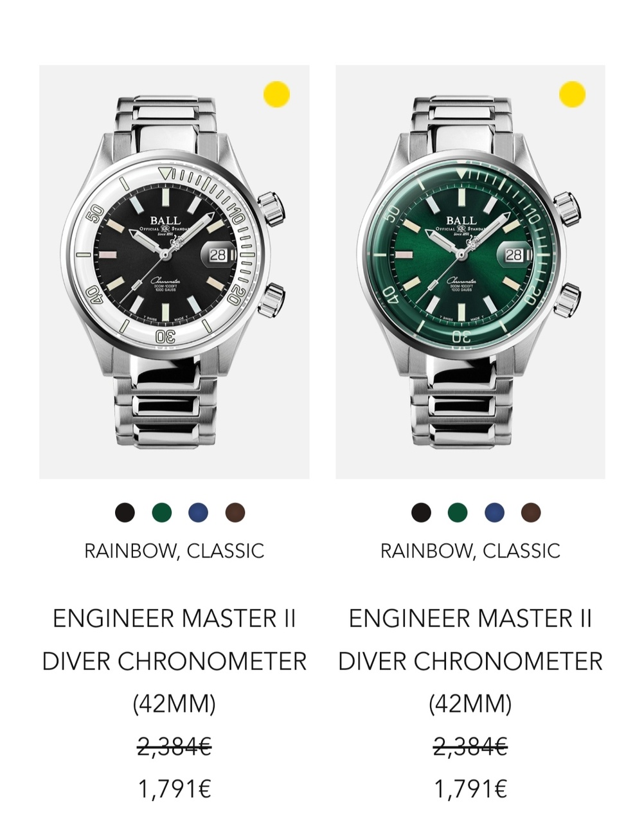
Task: Click yellow dot badge on left watch card
Action: pyautogui.click(x=276, y=94)
